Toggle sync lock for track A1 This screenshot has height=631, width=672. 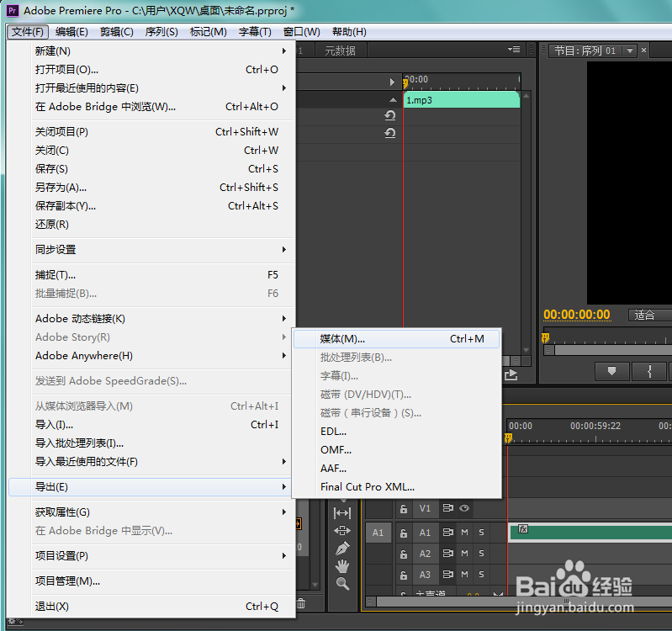point(447,533)
